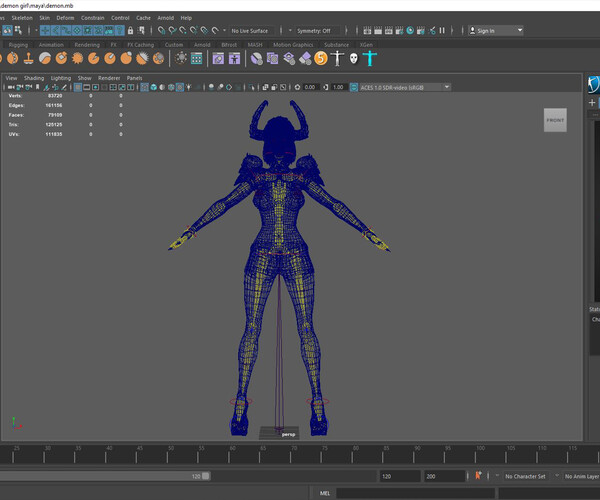
Task: Open render settings clapperboard icon with gear
Action: (x=399, y=31)
